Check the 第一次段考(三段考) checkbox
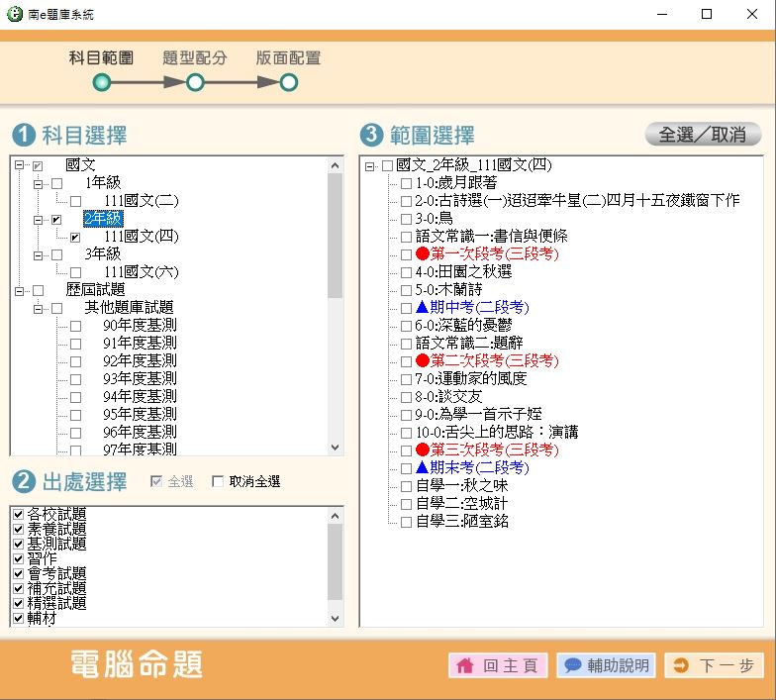776x700 pixels. [x=406, y=255]
